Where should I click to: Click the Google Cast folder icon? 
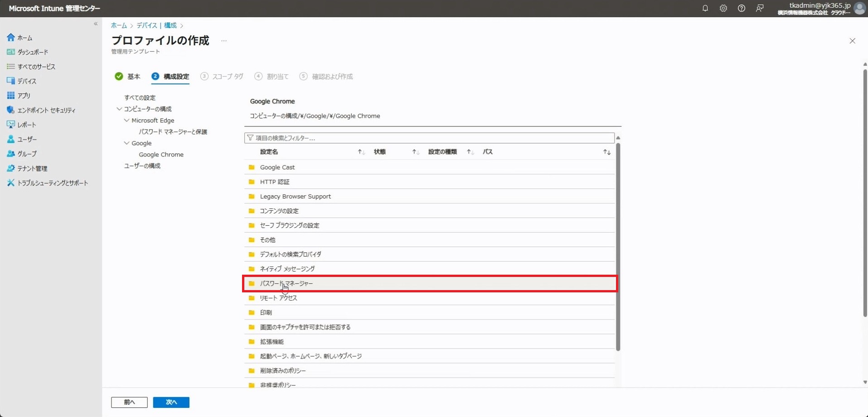252,167
